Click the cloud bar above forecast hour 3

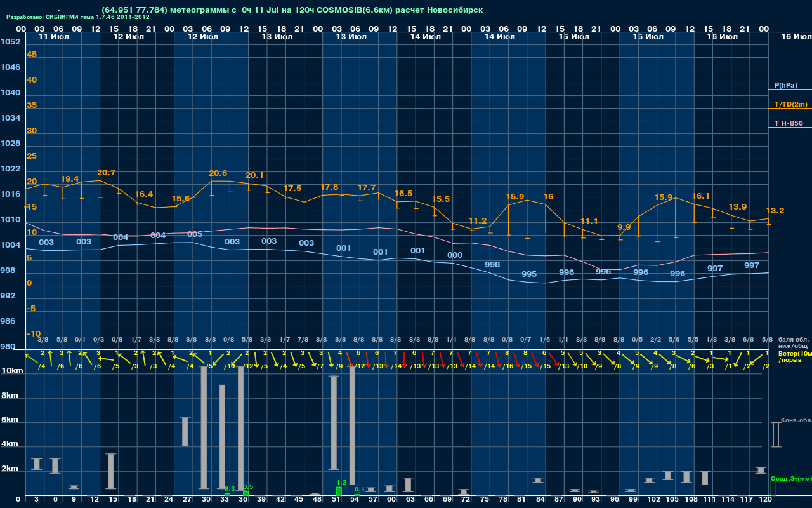(36, 464)
